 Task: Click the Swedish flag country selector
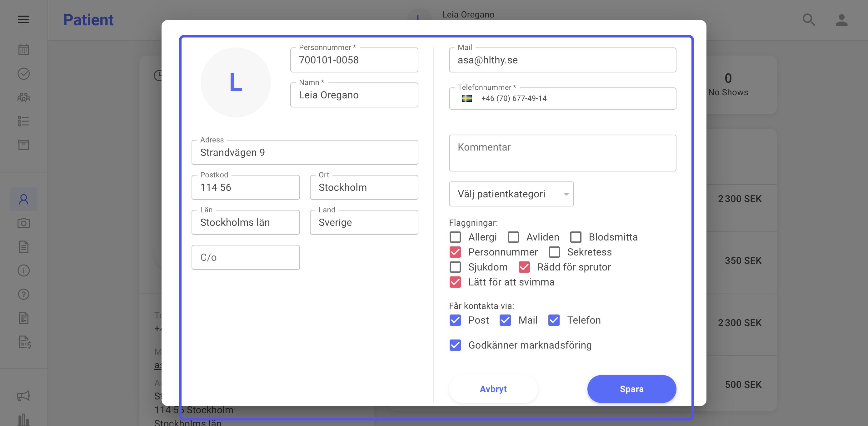click(x=467, y=98)
